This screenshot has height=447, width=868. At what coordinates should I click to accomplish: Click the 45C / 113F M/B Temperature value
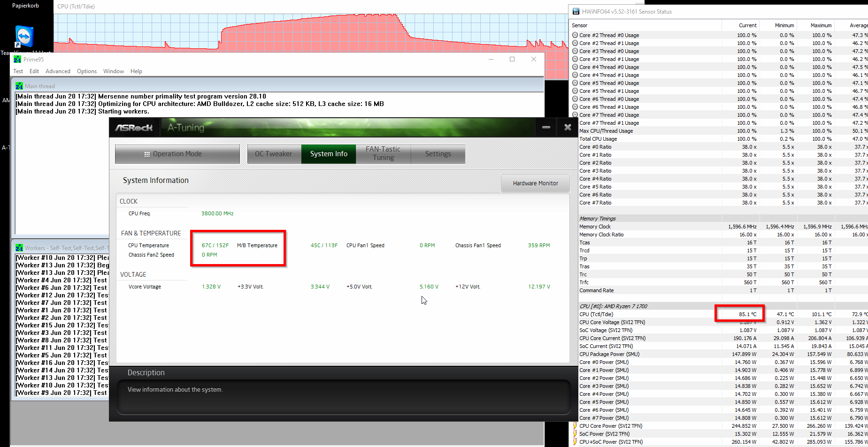click(x=324, y=245)
